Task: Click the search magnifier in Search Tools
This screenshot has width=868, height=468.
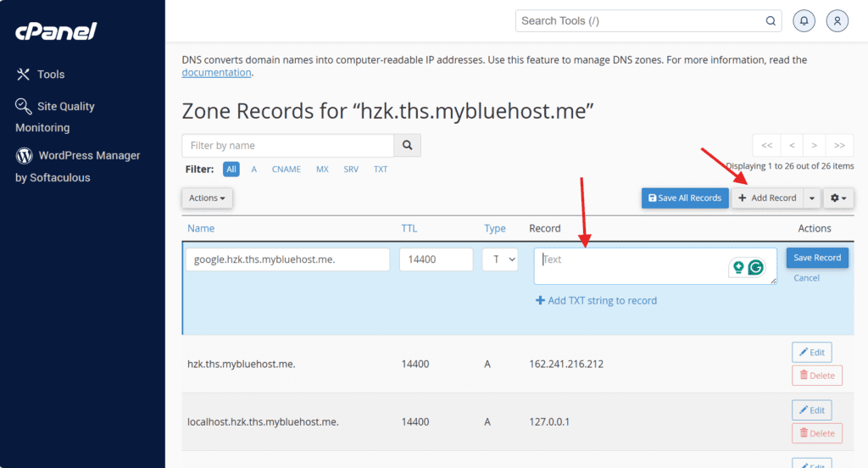Action: pos(771,21)
